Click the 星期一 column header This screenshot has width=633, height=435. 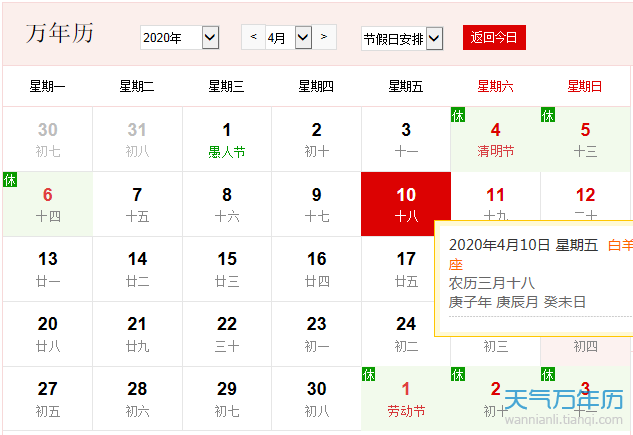click(x=48, y=86)
